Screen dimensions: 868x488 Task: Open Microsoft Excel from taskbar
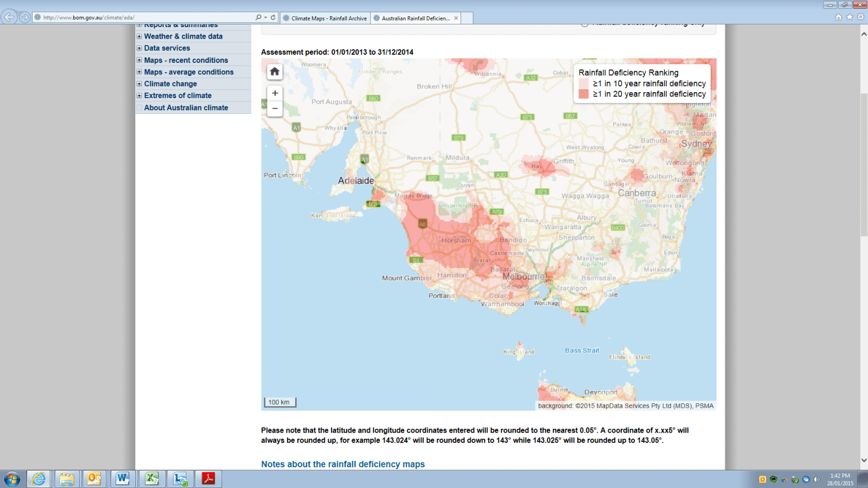(x=151, y=479)
